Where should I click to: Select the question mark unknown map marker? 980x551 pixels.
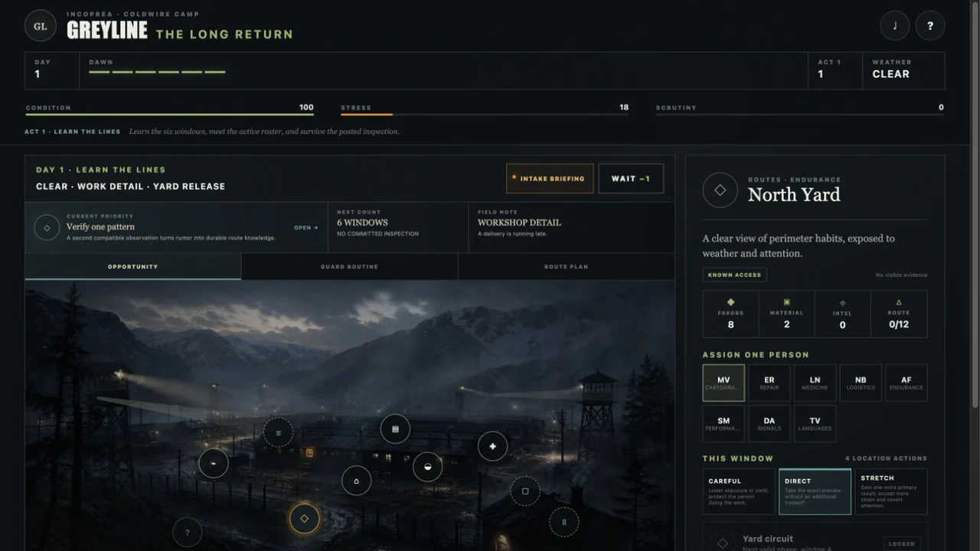(188, 533)
